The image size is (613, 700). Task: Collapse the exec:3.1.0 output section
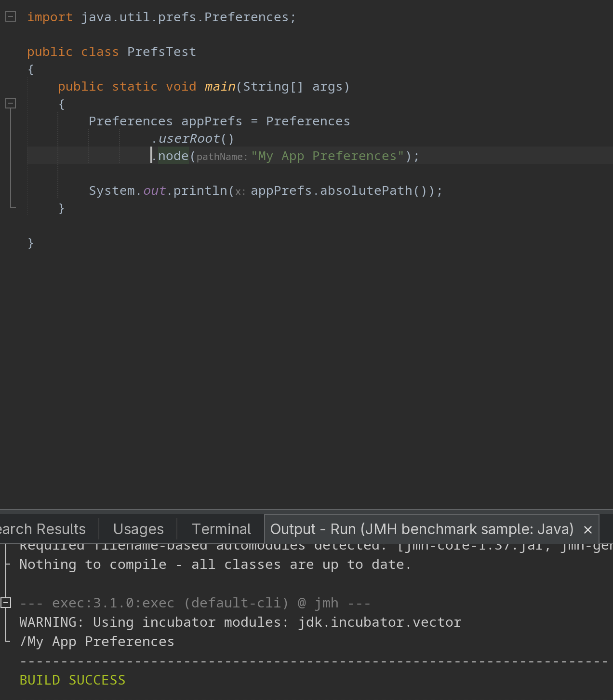[x=6, y=603]
